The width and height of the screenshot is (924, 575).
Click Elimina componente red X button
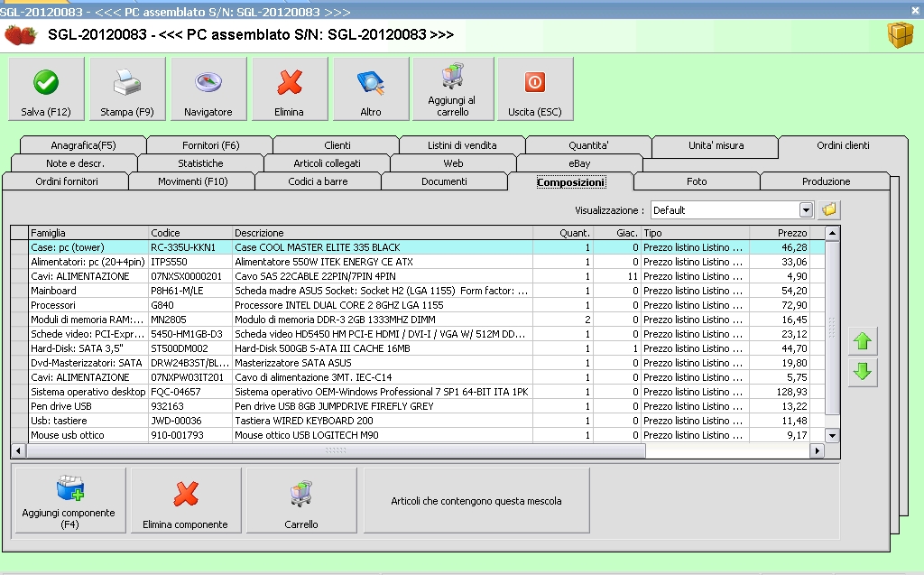[x=186, y=501]
